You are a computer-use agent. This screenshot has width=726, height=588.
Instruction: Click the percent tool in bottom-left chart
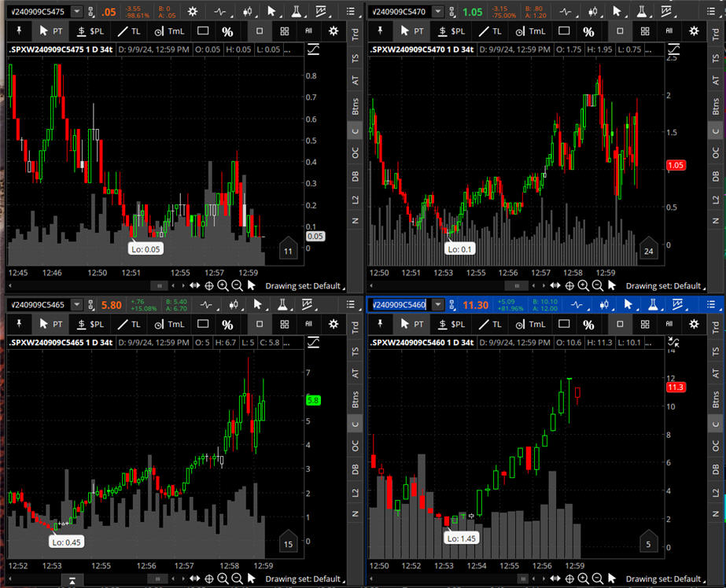(227, 325)
